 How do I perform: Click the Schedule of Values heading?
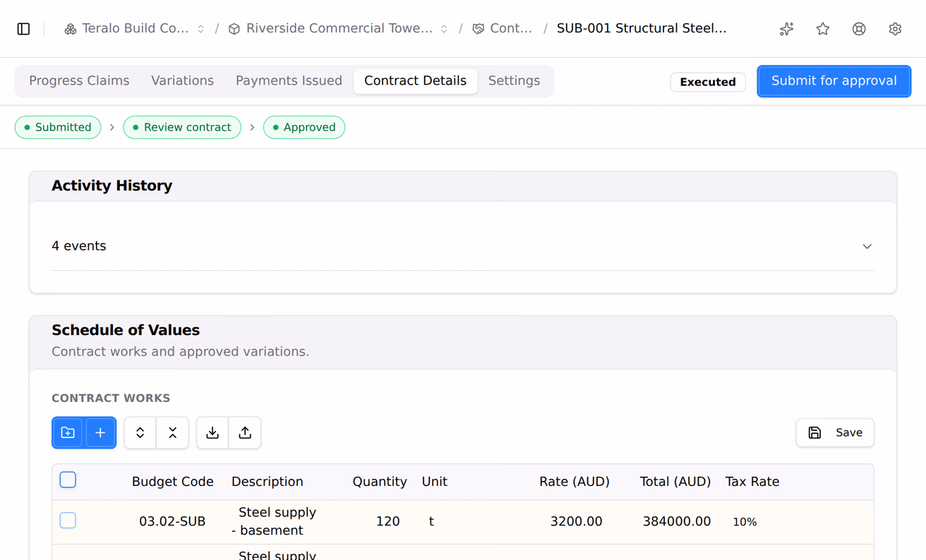(126, 330)
